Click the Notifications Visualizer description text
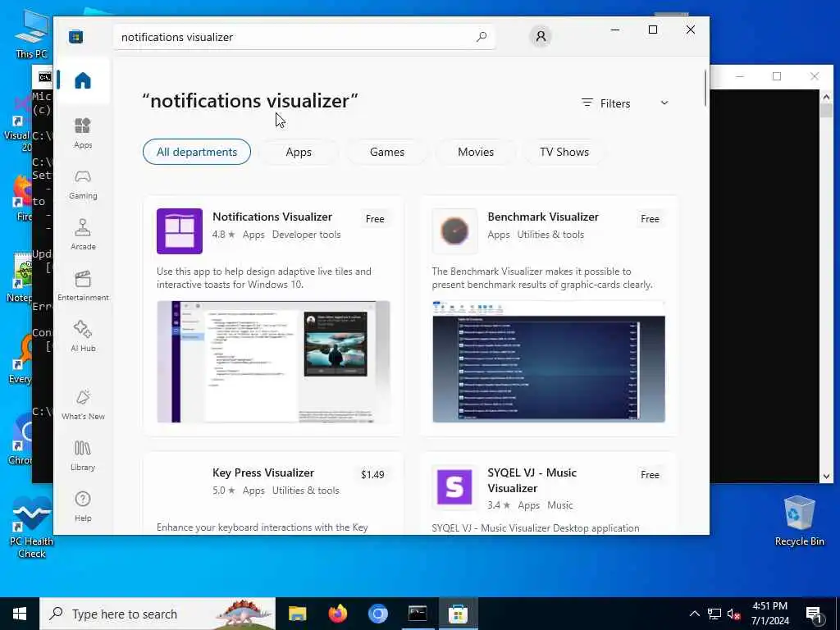The image size is (840, 630). (x=263, y=277)
